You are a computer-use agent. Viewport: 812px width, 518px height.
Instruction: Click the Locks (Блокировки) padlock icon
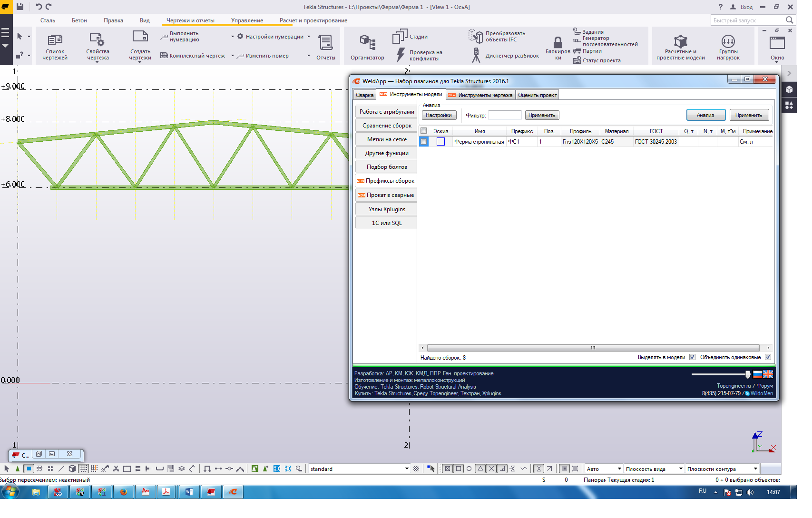coord(558,43)
